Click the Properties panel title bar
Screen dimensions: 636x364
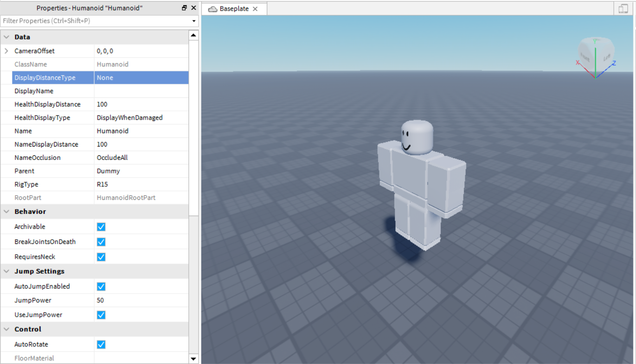click(x=90, y=8)
